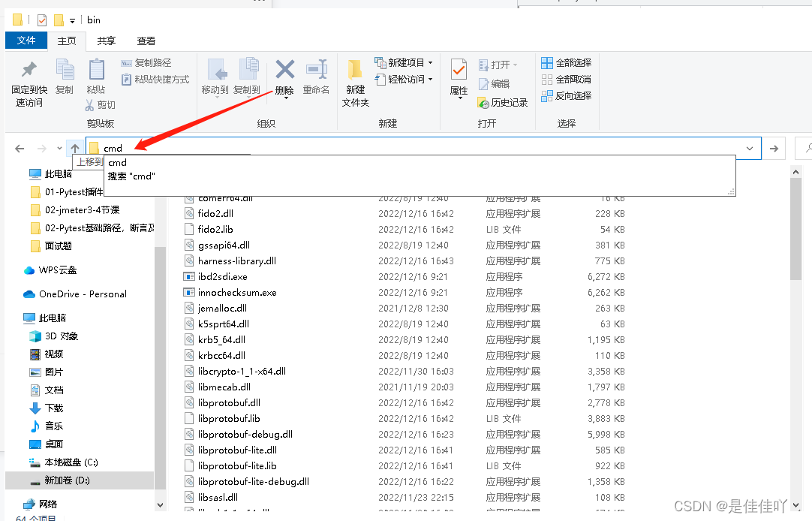Click the scroll up arrow in file list

pyautogui.click(x=796, y=172)
